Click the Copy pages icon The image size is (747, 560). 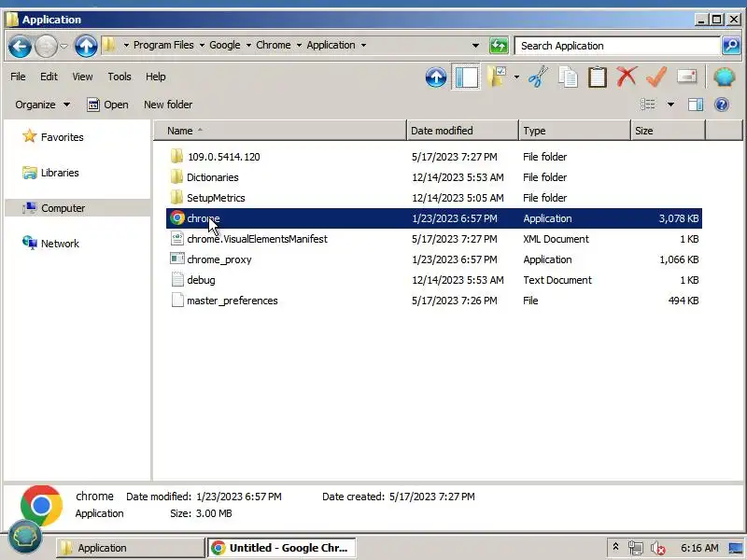pos(568,77)
